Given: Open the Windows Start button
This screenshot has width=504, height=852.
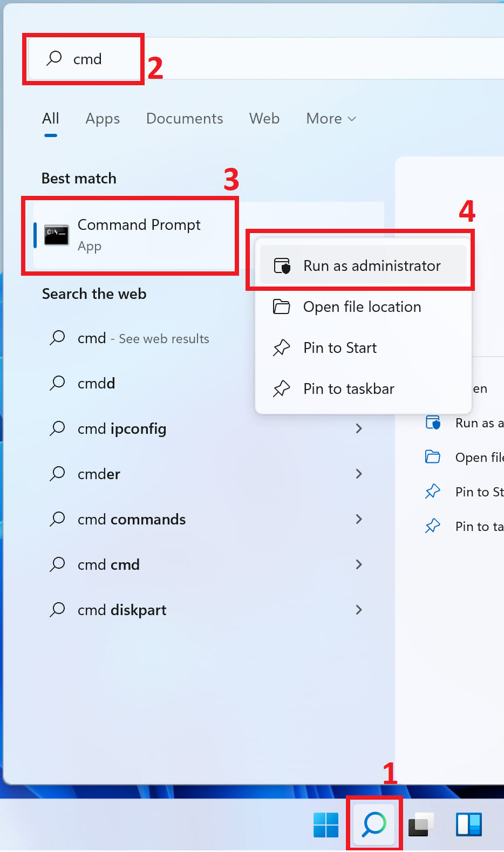Looking at the screenshot, I should pos(326,824).
